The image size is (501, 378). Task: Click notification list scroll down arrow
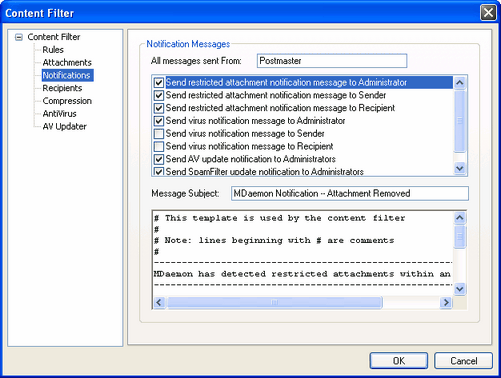[x=460, y=168]
